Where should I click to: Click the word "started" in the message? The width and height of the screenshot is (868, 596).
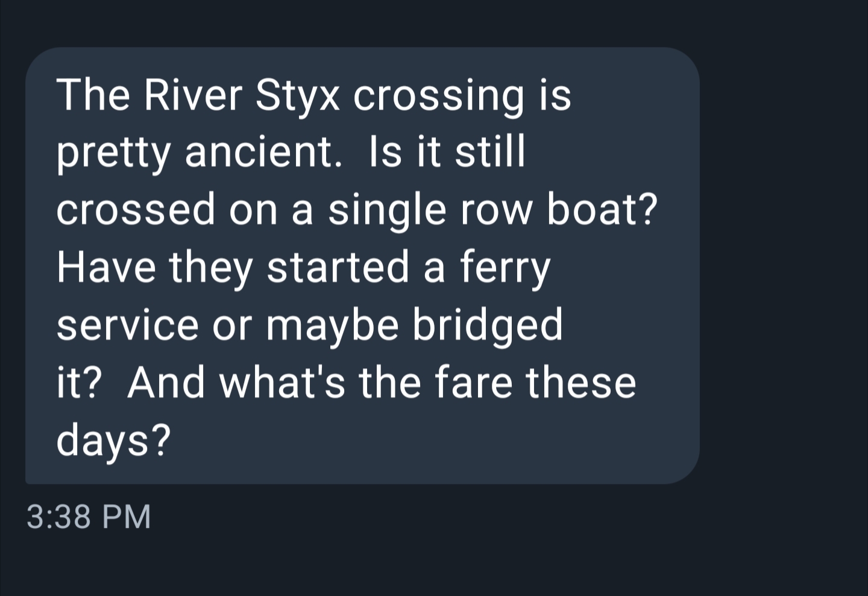[x=338, y=268]
